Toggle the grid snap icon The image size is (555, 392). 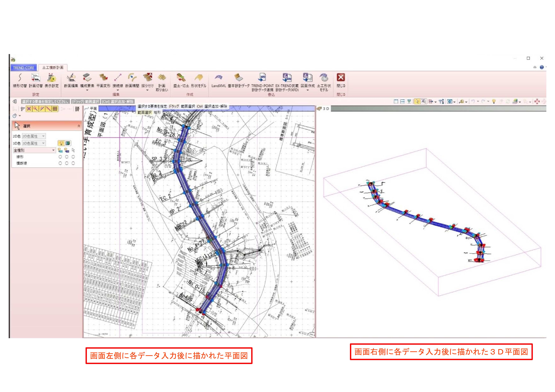tap(55, 109)
